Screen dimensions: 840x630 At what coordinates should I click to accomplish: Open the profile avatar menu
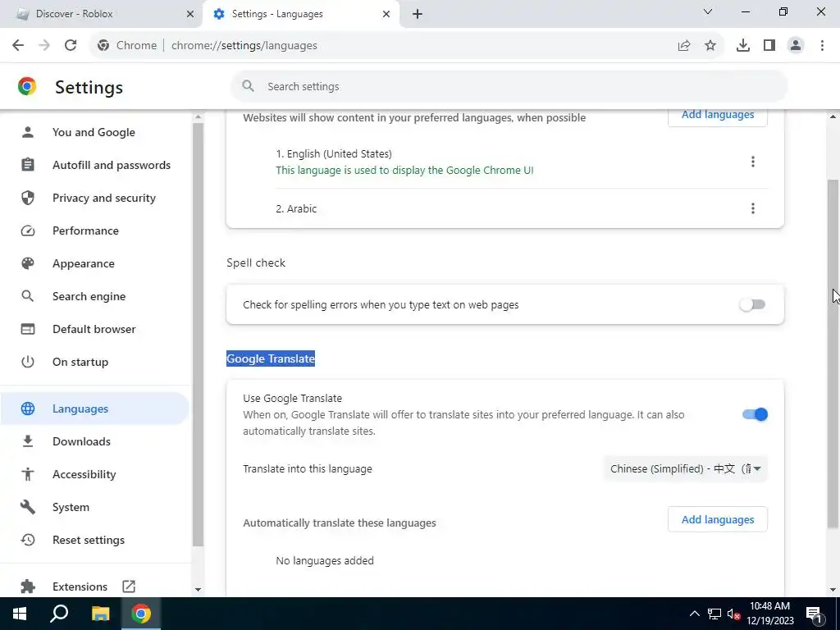click(796, 46)
